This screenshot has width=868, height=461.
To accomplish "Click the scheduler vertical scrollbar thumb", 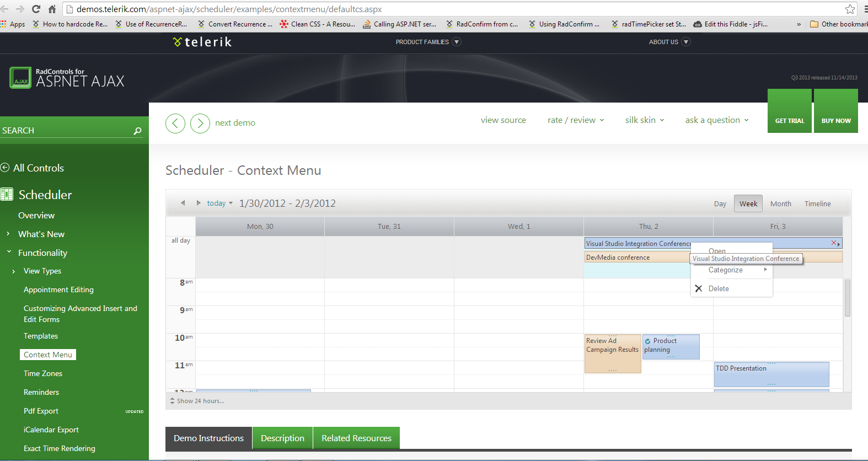I will [848, 298].
